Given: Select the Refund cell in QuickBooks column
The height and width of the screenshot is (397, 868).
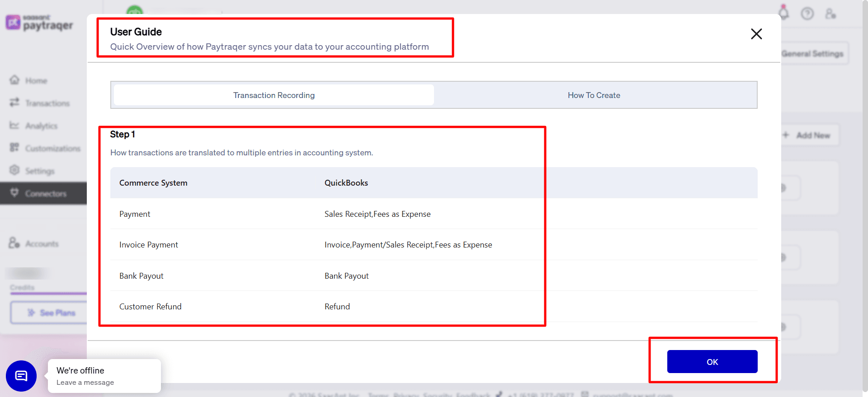Looking at the screenshot, I should [x=337, y=307].
